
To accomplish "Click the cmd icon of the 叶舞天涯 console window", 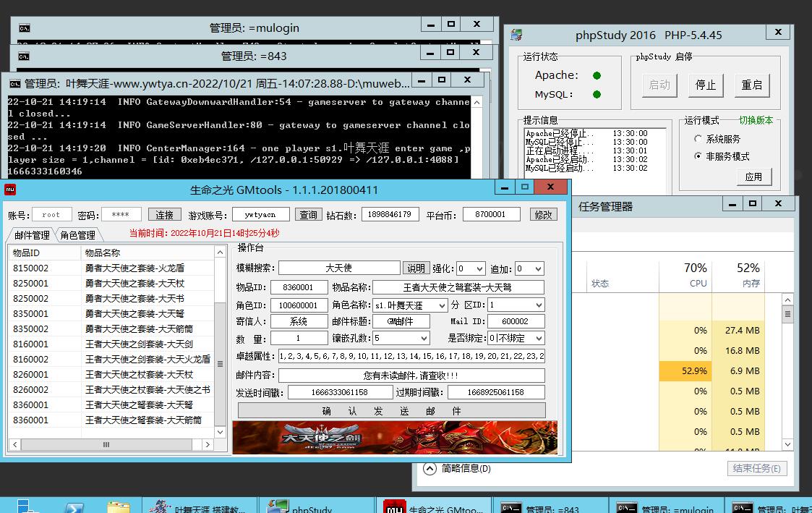I will 15,83.
